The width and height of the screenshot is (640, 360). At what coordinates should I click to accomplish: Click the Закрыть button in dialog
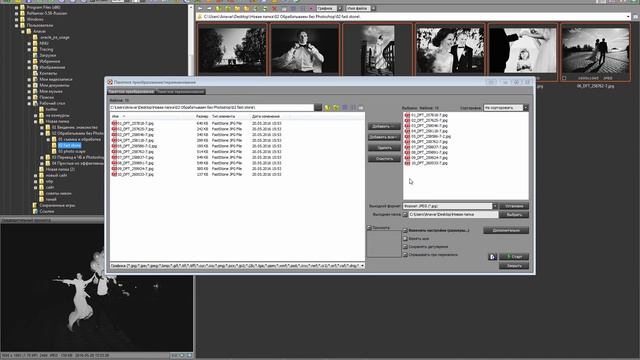tap(514, 266)
